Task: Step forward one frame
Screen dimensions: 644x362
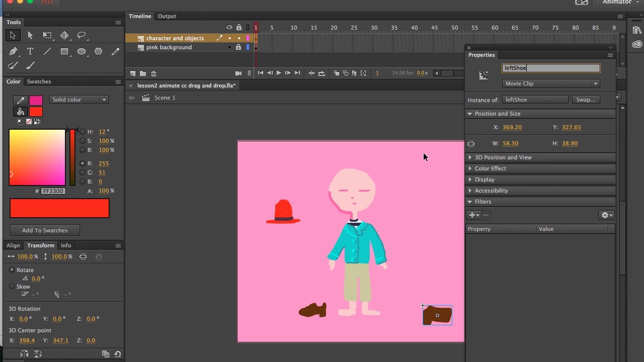Action: pos(288,73)
